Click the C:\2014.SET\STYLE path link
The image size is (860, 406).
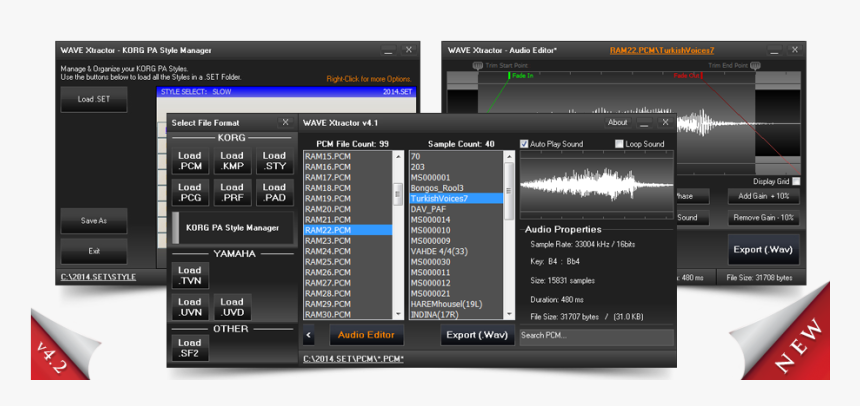(98, 277)
